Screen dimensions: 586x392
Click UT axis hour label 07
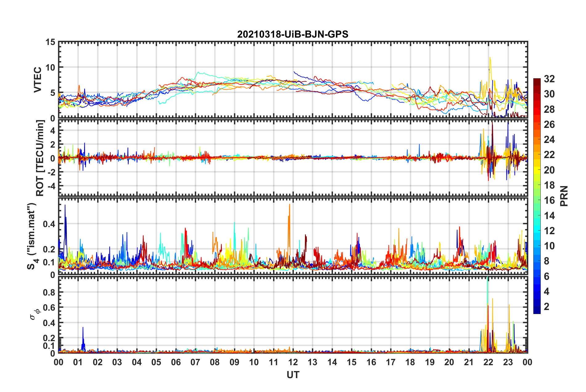pos(195,362)
